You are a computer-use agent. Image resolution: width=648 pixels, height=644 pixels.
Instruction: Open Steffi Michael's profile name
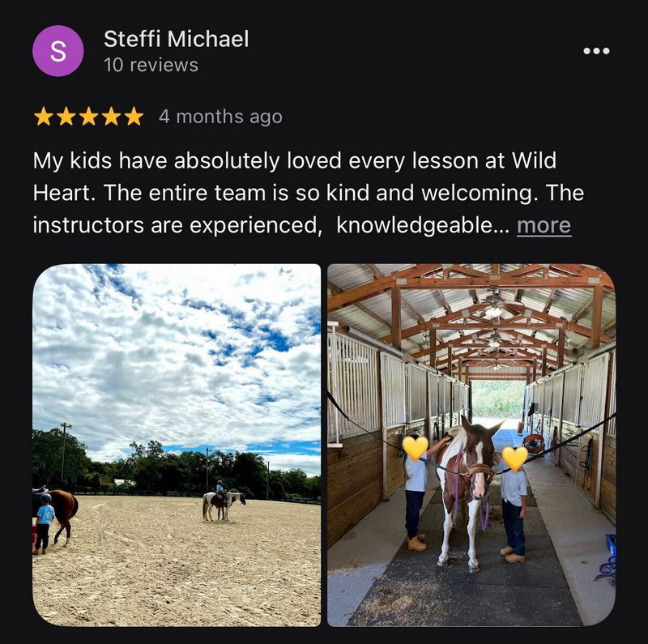pyautogui.click(x=177, y=39)
